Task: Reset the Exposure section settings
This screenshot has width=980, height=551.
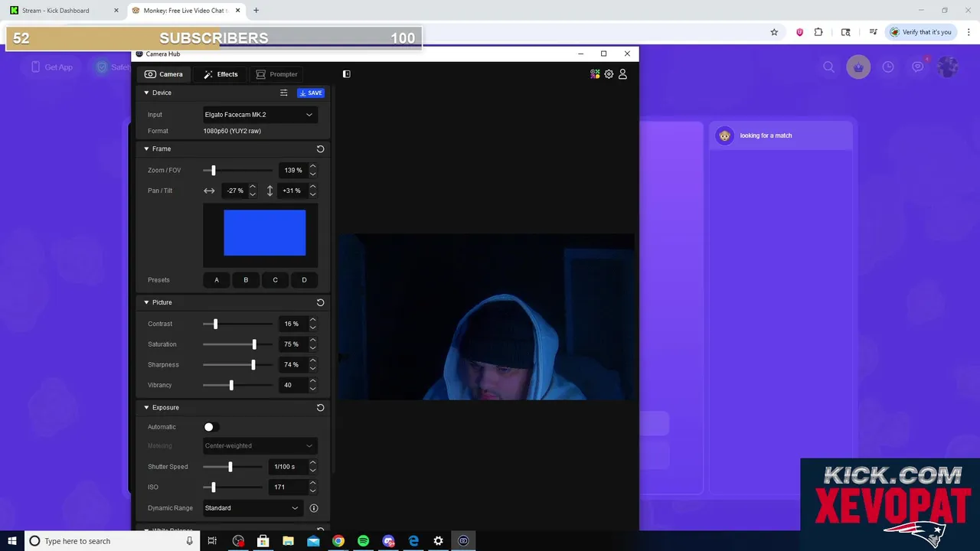Action: coord(320,407)
